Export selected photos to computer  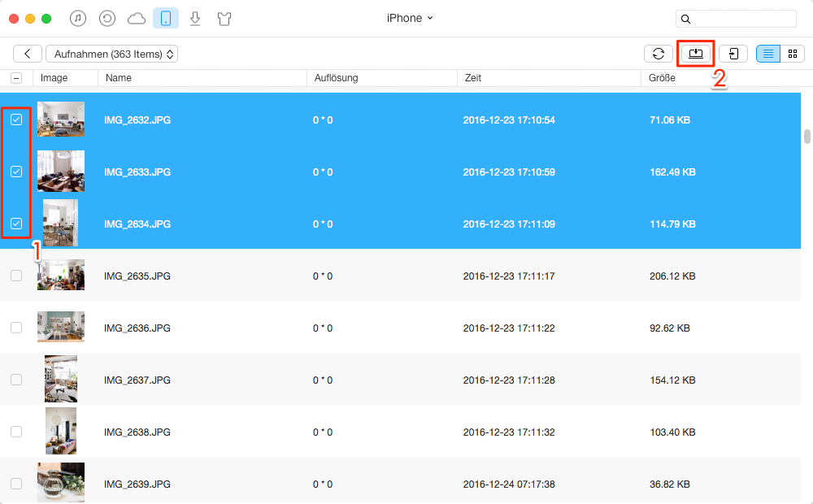[x=696, y=54]
